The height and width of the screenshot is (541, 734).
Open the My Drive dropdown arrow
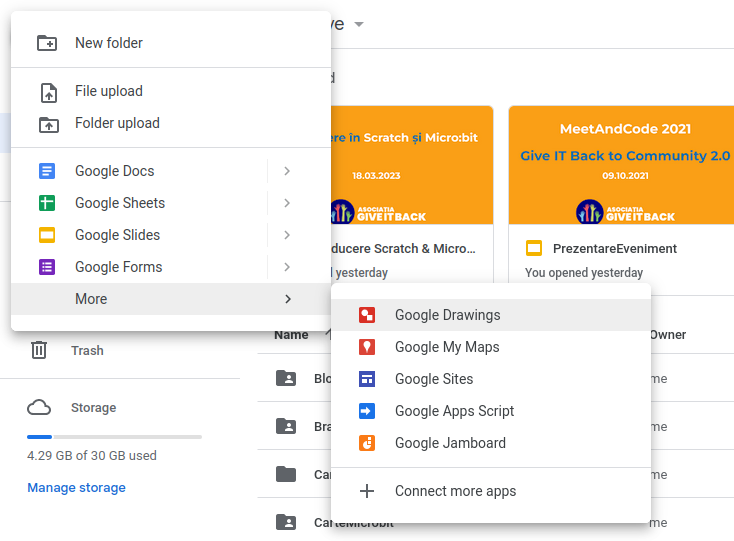tap(359, 24)
